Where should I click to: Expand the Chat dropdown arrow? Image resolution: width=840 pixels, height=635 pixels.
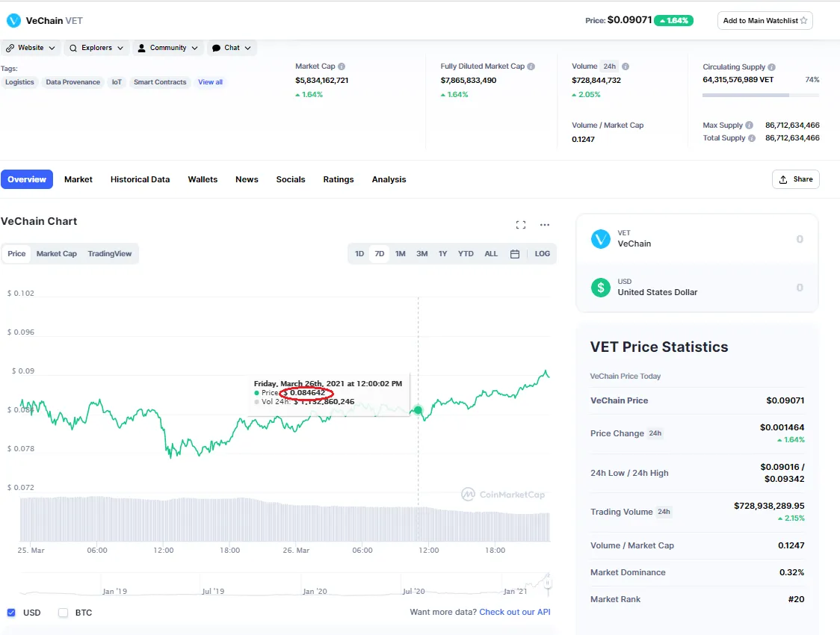click(x=247, y=48)
